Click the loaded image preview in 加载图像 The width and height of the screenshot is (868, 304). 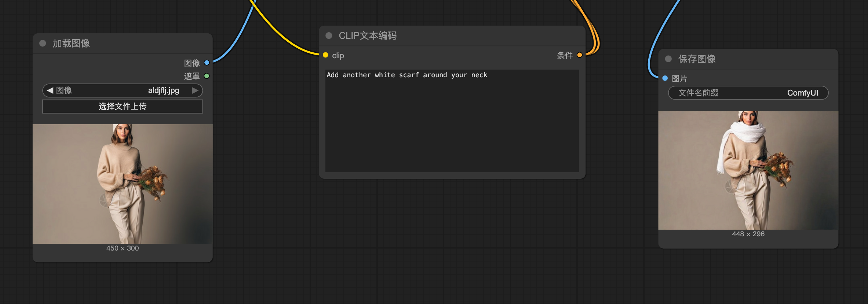point(123,184)
